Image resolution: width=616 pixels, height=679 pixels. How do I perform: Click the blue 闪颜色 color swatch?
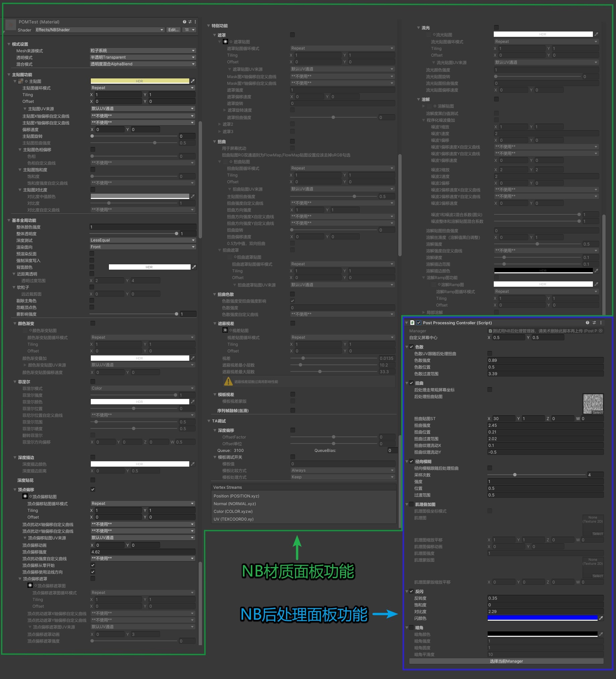542,618
